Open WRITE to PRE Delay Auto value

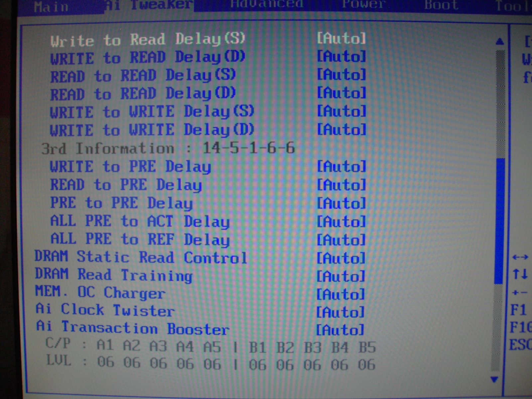tap(341, 167)
